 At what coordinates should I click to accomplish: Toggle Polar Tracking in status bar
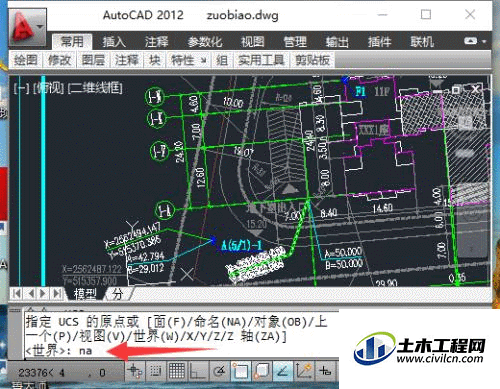click(x=219, y=371)
